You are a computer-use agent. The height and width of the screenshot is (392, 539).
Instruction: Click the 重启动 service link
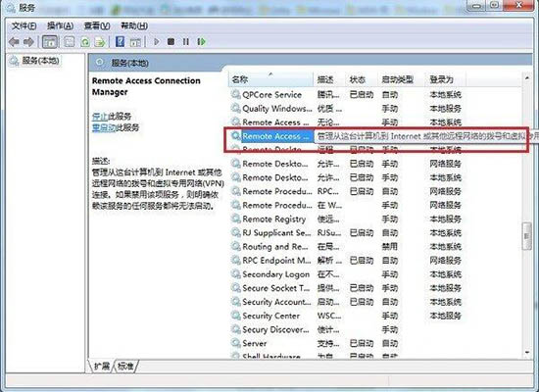tap(104, 128)
